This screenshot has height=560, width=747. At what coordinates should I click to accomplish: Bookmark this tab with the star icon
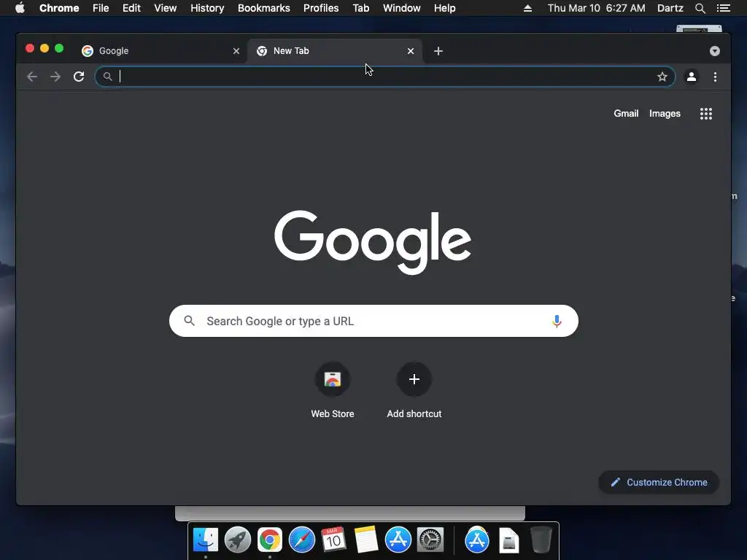[x=662, y=77]
